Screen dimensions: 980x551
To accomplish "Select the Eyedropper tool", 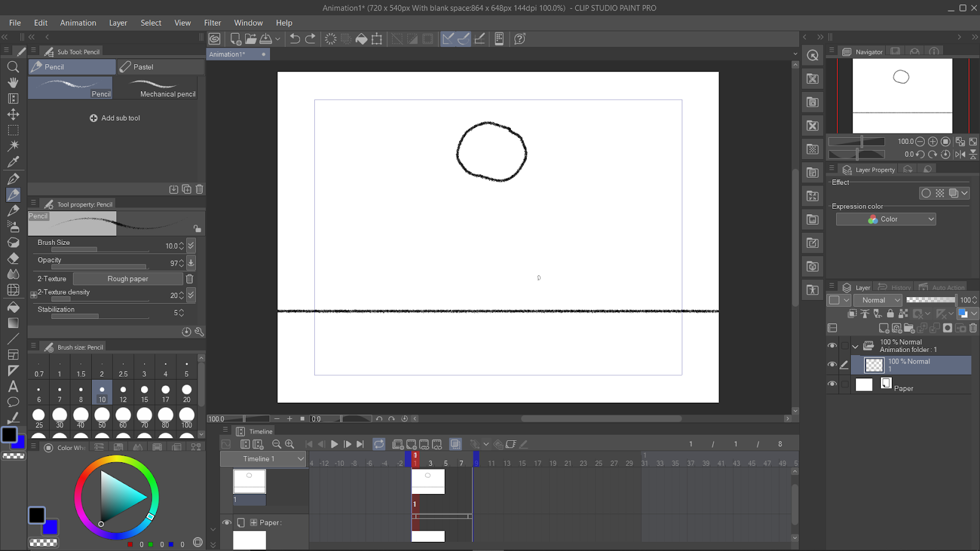I will pyautogui.click(x=13, y=162).
